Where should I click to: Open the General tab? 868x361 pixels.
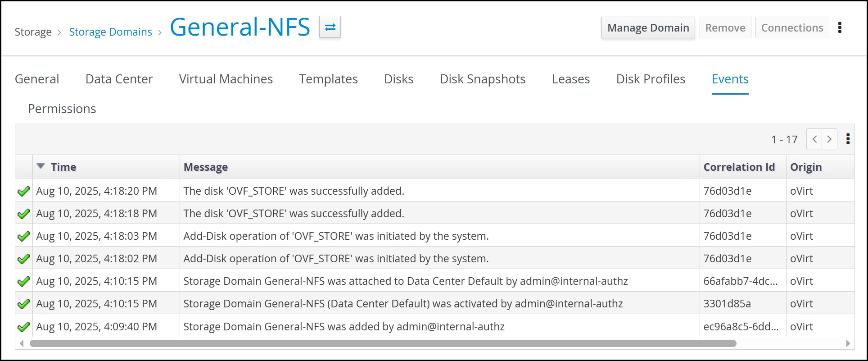click(x=37, y=79)
